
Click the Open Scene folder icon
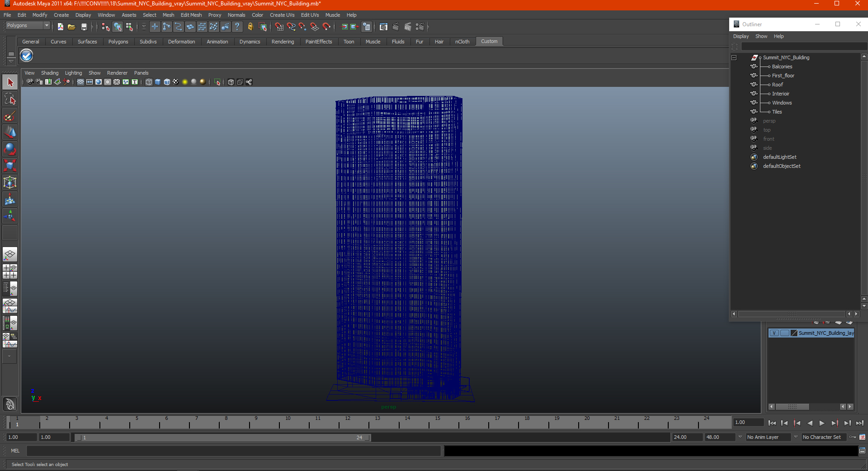point(71,27)
